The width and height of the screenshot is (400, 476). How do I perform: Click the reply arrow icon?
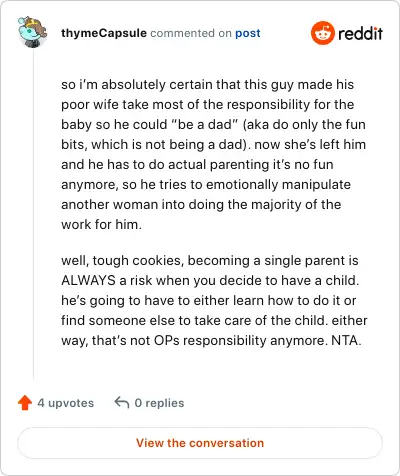[122, 402]
